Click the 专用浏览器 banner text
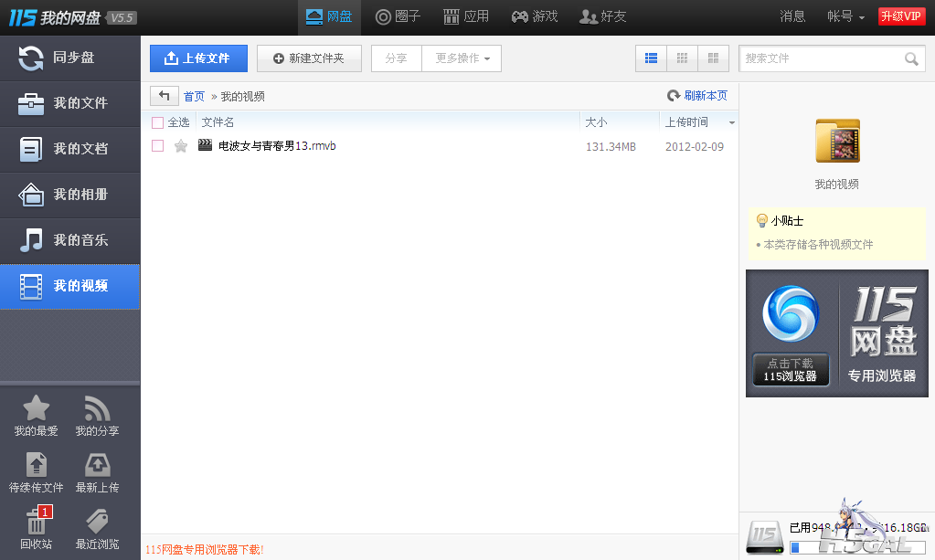935x560 pixels. coord(882,375)
